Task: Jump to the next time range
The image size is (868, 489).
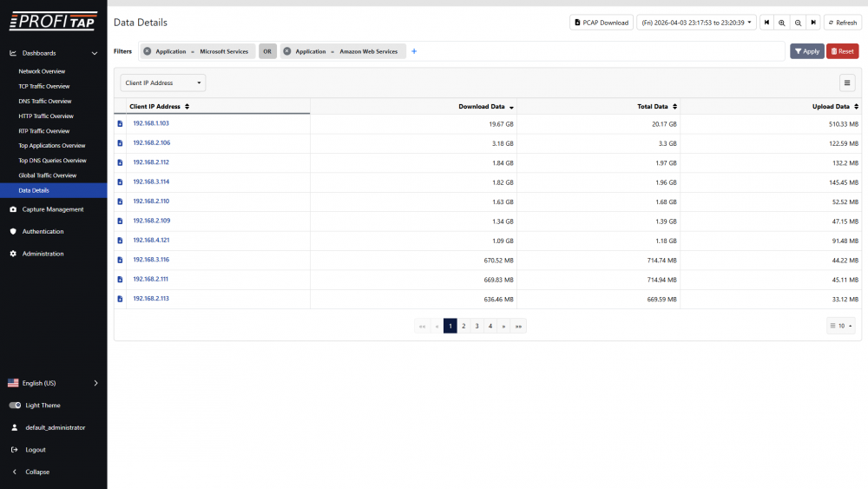Action: click(813, 23)
